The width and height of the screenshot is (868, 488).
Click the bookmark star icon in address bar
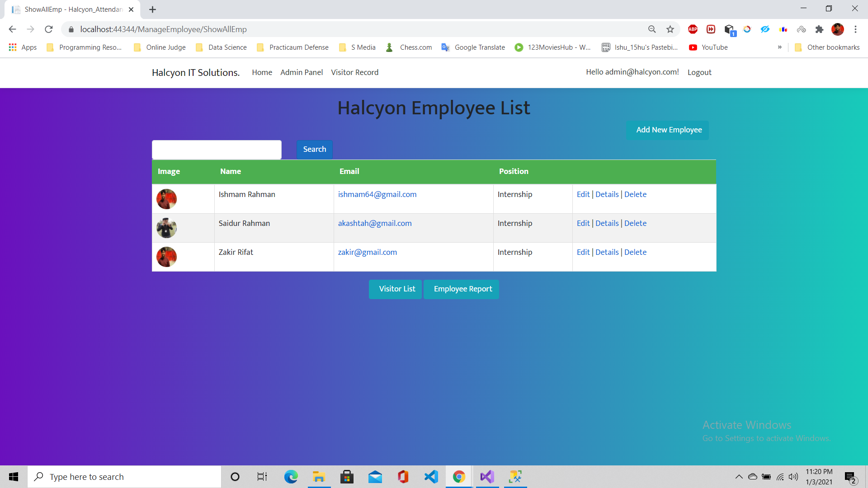pyautogui.click(x=670, y=29)
